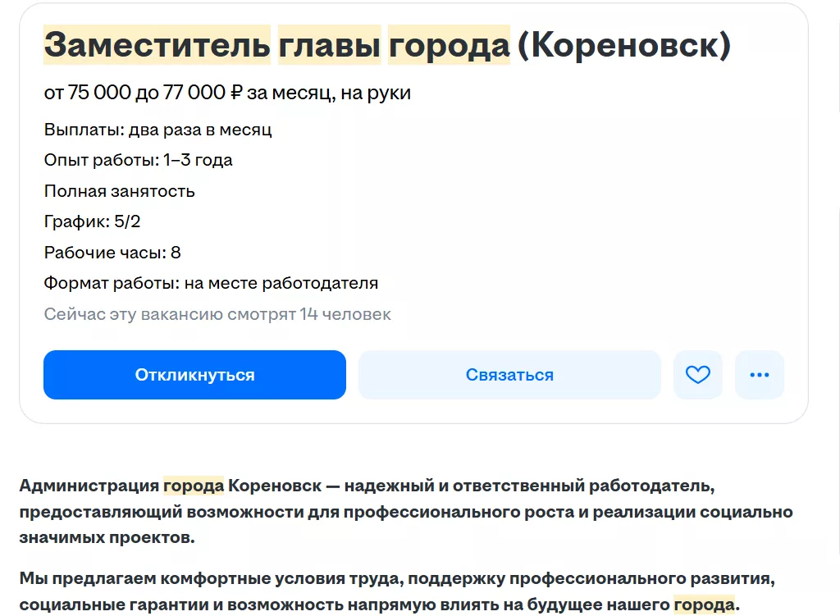Click highlighted города after Администрация
Viewport: 840px width, 616px height.
194,486
